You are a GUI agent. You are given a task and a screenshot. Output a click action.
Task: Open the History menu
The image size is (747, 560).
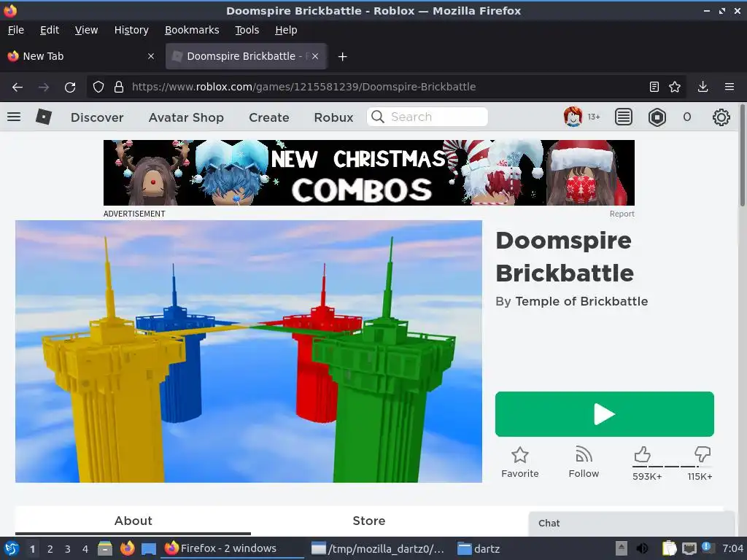(131, 30)
